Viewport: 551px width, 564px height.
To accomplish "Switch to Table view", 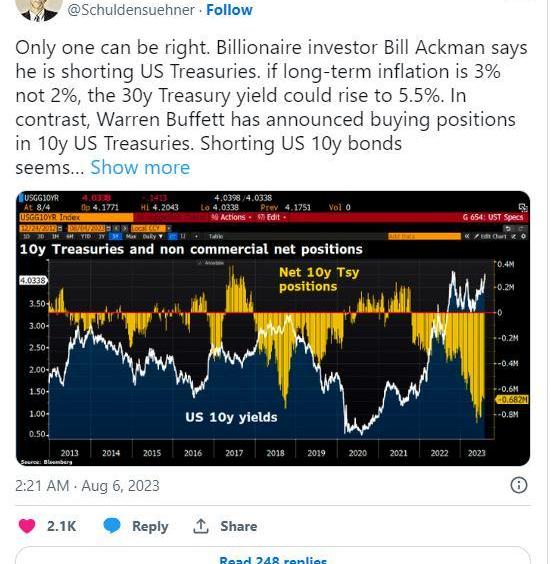I will click(216, 236).
